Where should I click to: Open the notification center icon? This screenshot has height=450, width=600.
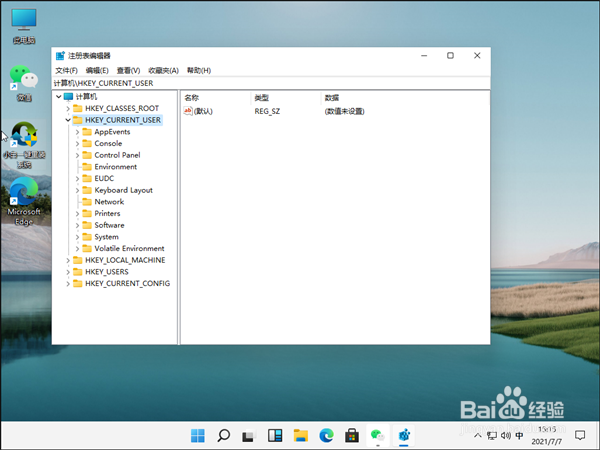pyautogui.click(x=580, y=435)
